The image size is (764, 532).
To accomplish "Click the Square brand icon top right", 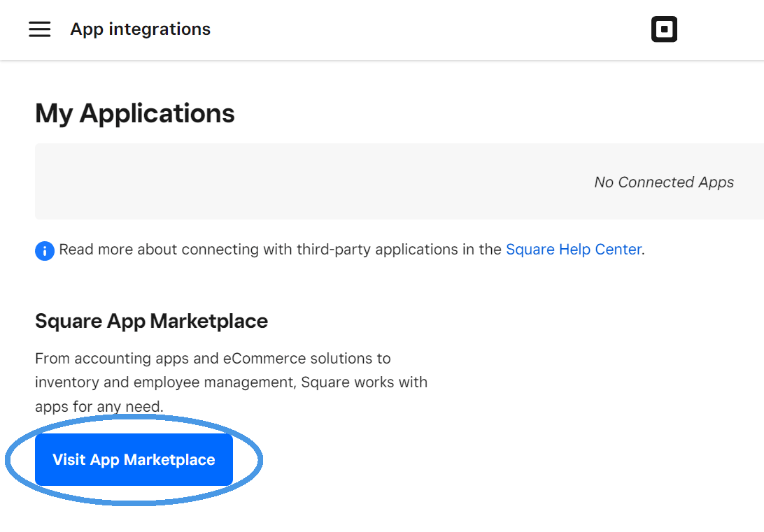I will pos(663,29).
